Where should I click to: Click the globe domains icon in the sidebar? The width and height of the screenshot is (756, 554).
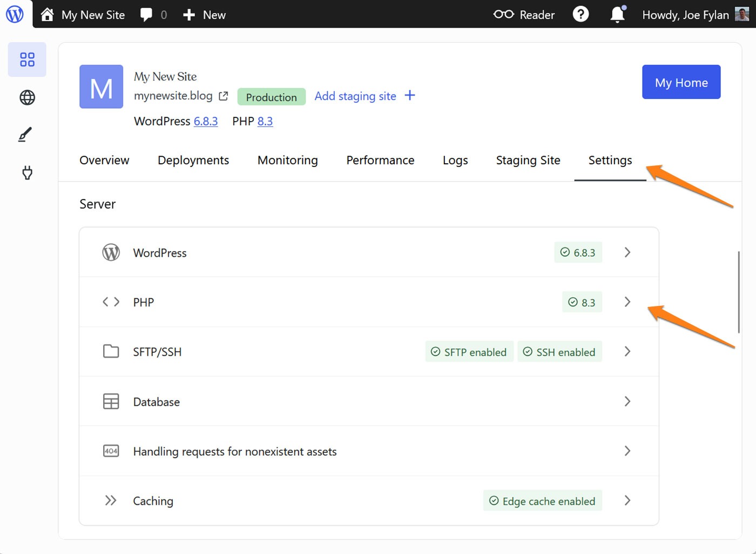pyautogui.click(x=27, y=98)
